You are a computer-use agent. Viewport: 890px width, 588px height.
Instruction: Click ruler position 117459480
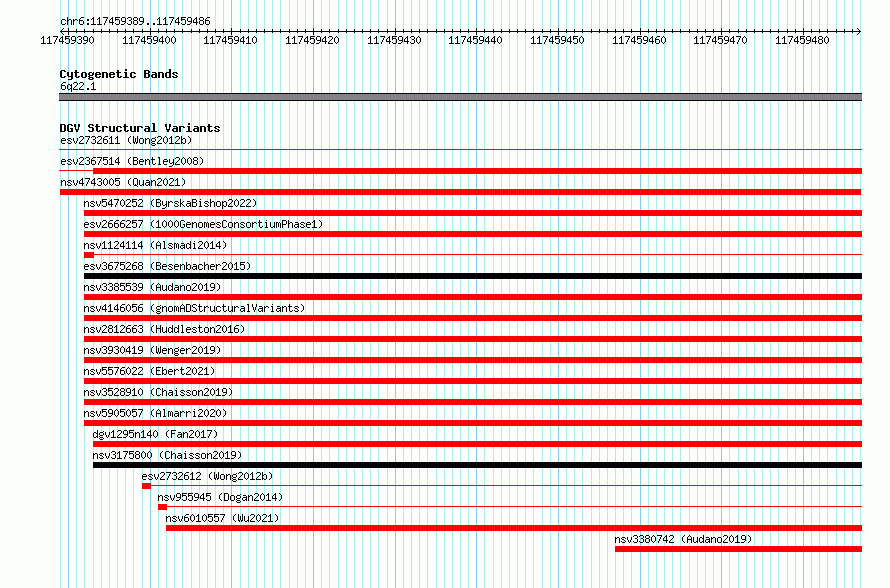[802, 40]
